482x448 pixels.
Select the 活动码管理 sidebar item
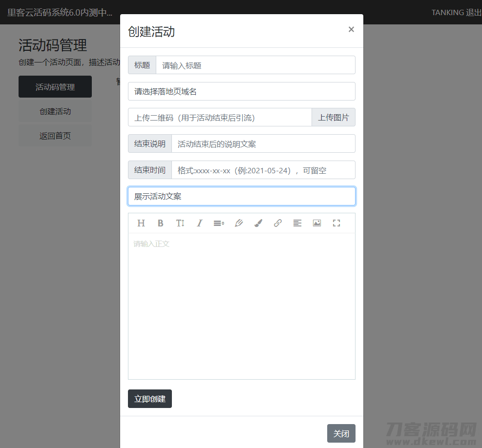tap(55, 86)
